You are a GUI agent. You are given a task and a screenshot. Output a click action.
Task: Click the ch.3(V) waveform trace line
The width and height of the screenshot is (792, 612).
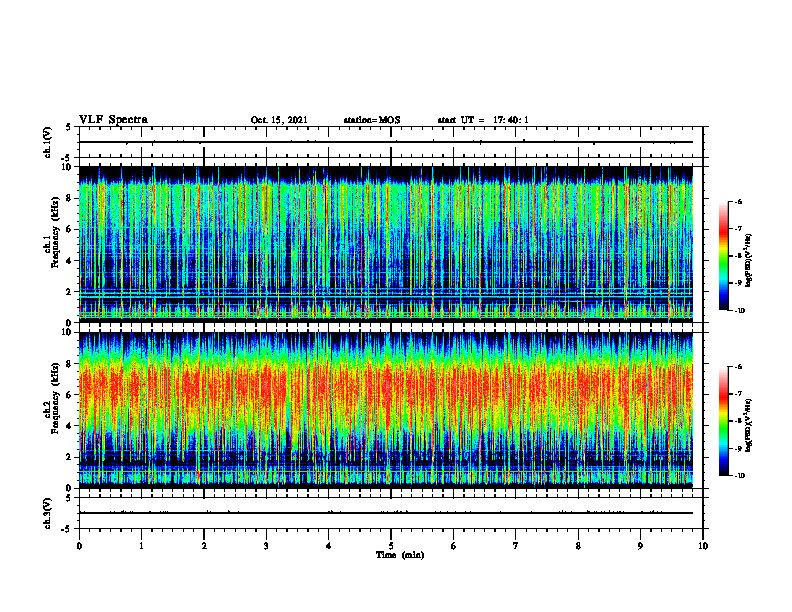pos(386,513)
